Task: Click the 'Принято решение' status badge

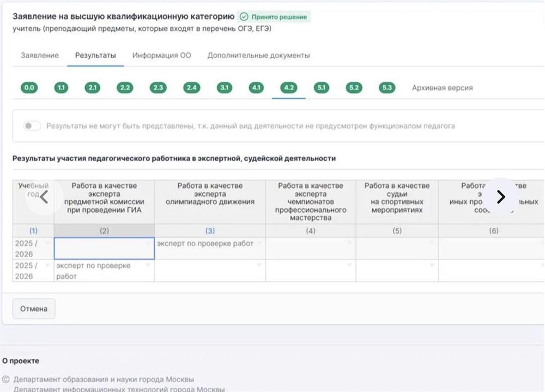Action: click(x=274, y=17)
